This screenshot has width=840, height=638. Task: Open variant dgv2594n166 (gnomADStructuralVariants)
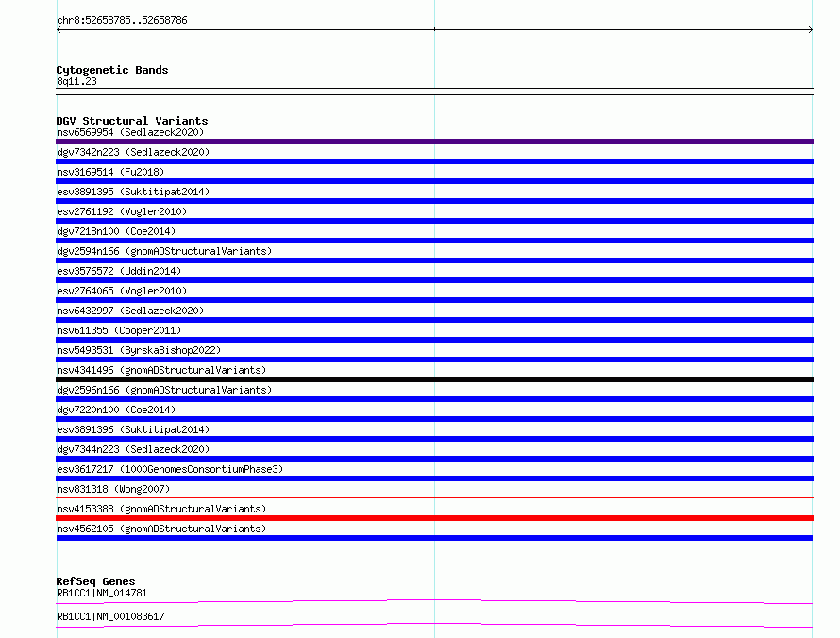coord(164,251)
